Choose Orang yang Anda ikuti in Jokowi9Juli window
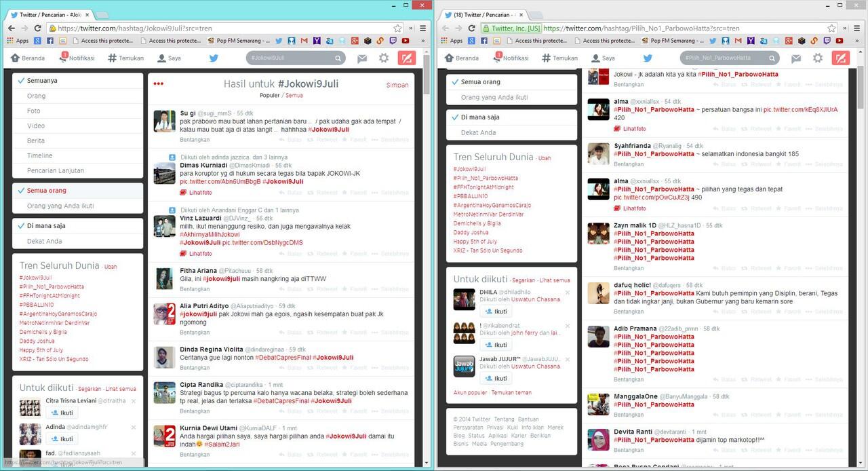This screenshot has width=868, height=471. [78, 206]
